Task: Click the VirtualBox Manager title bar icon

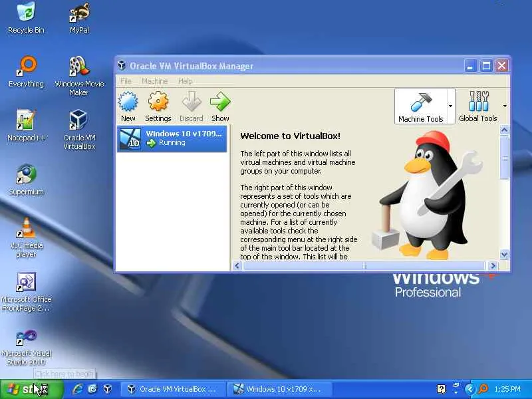Action: pyautogui.click(x=122, y=65)
